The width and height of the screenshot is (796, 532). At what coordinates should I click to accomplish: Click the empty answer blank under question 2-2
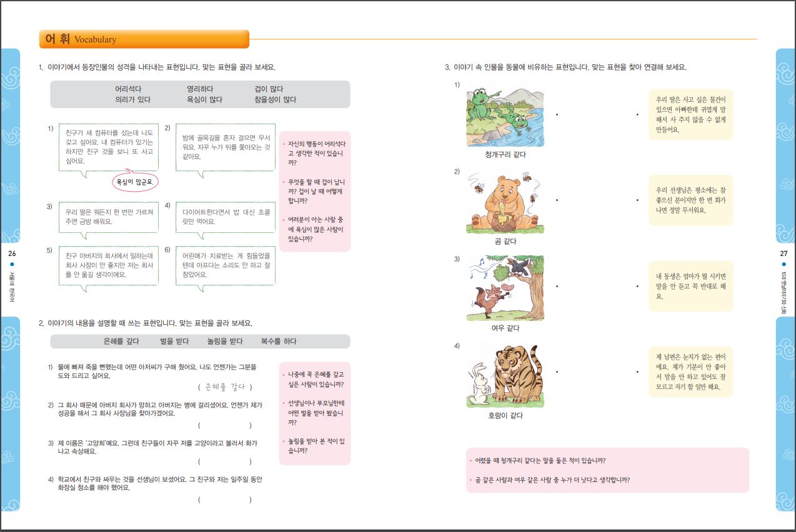point(225,425)
